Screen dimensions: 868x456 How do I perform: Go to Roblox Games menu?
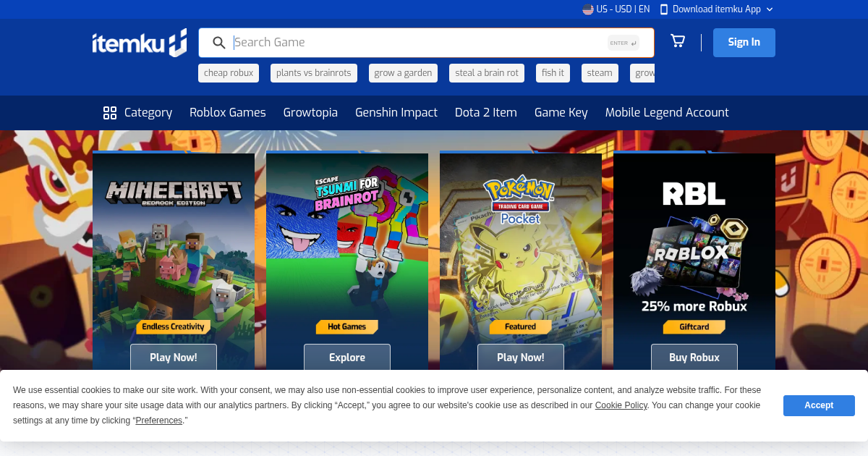pyautogui.click(x=228, y=112)
